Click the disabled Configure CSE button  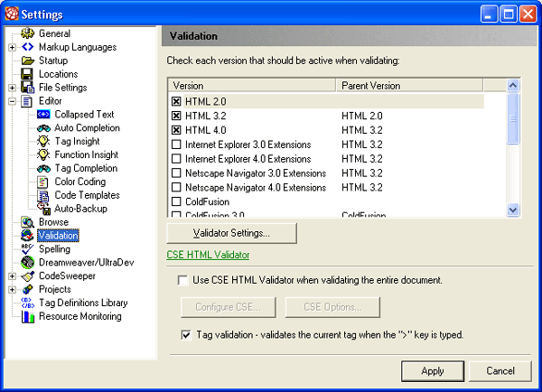click(x=229, y=307)
